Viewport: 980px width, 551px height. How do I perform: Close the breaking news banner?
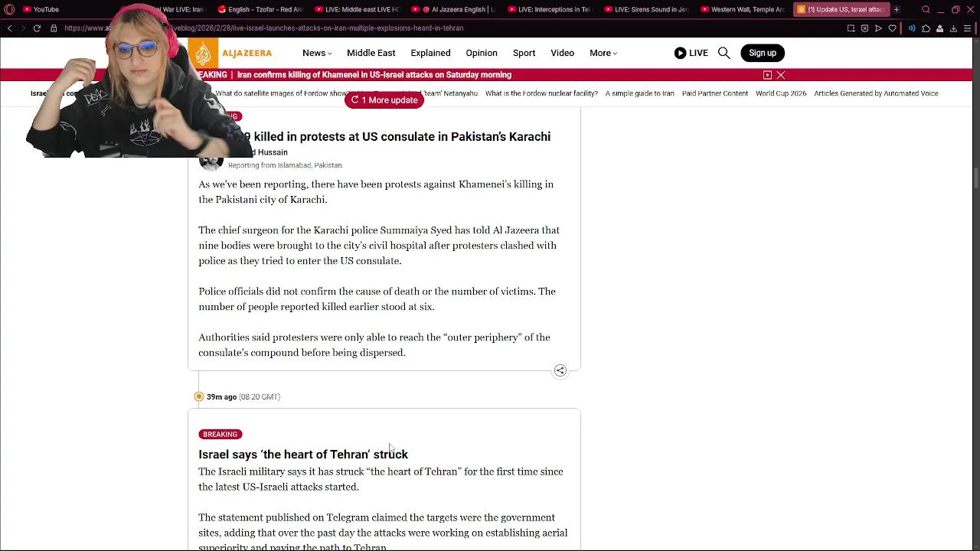[781, 75]
